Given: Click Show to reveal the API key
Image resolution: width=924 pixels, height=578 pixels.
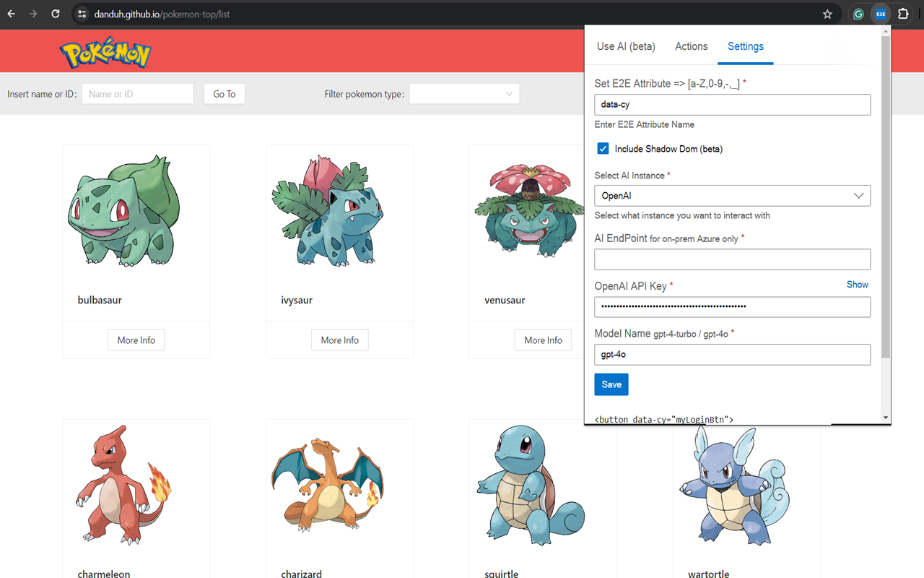Looking at the screenshot, I should pos(857,285).
